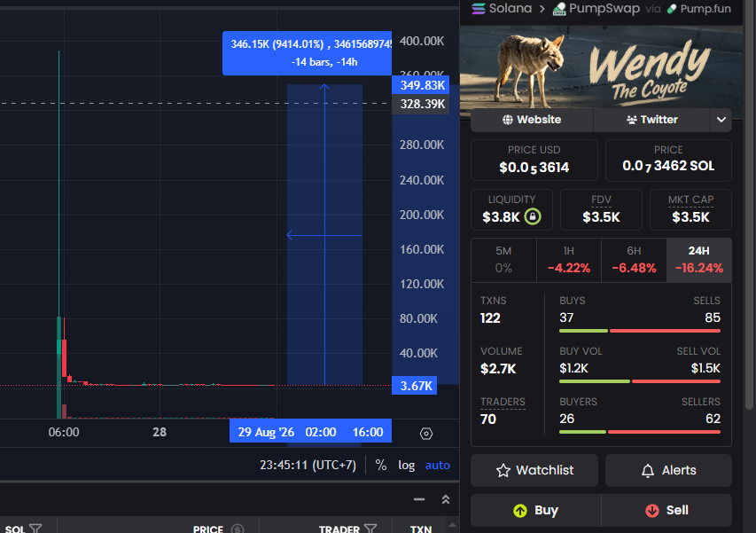Click the TXNS 122 value
The height and width of the screenshot is (533, 756).
click(490, 317)
